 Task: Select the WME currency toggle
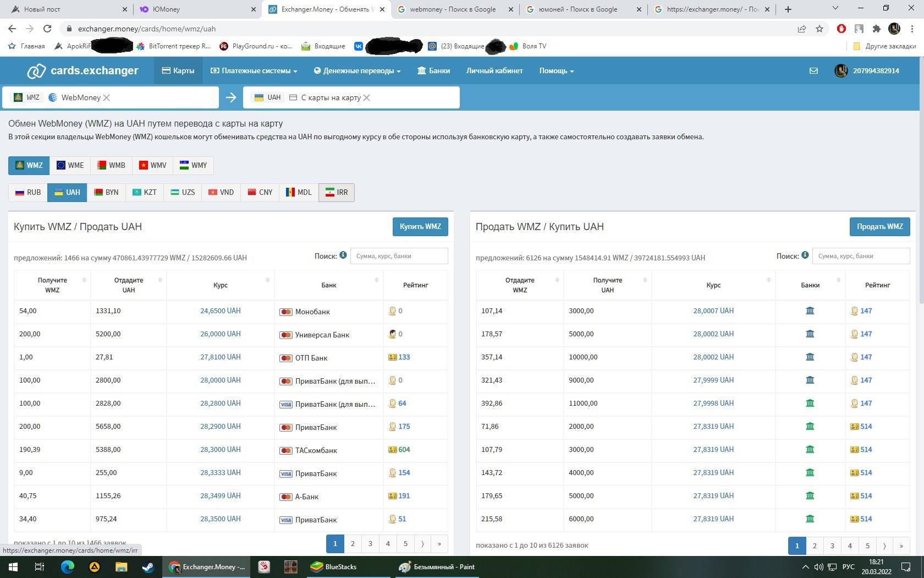coord(70,165)
